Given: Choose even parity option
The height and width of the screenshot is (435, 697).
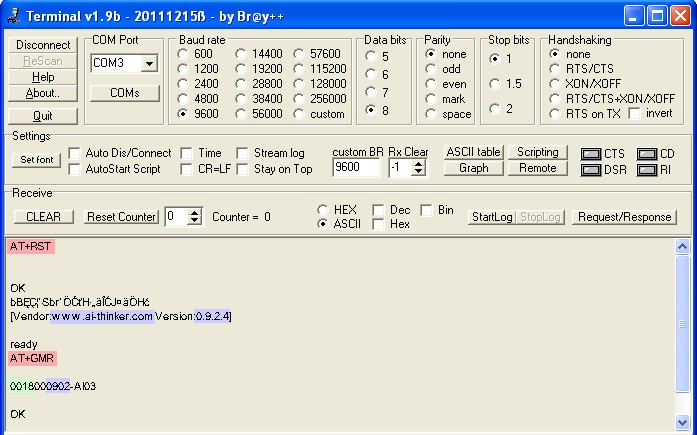Looking at the screenshot, I should (x=431, y=84).
